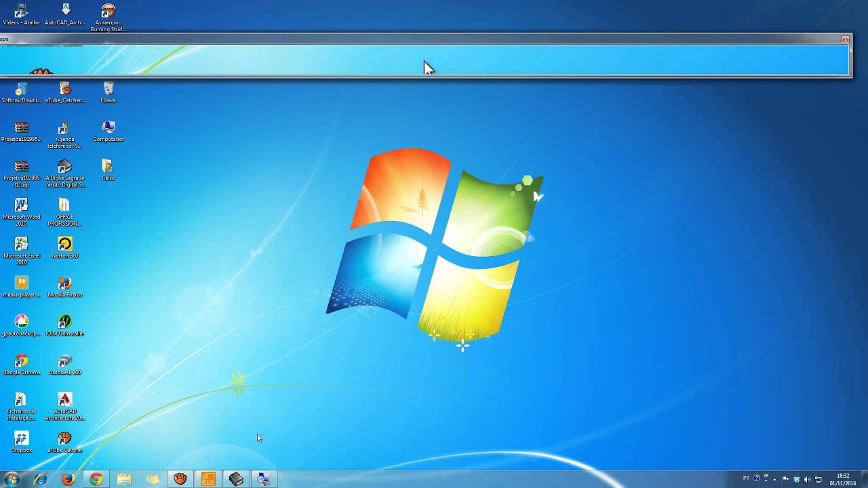Launch Firefox from the taskbar
The width and height of the screenshot is (868, 488).
pyautogui.click(x=68, y=479)
